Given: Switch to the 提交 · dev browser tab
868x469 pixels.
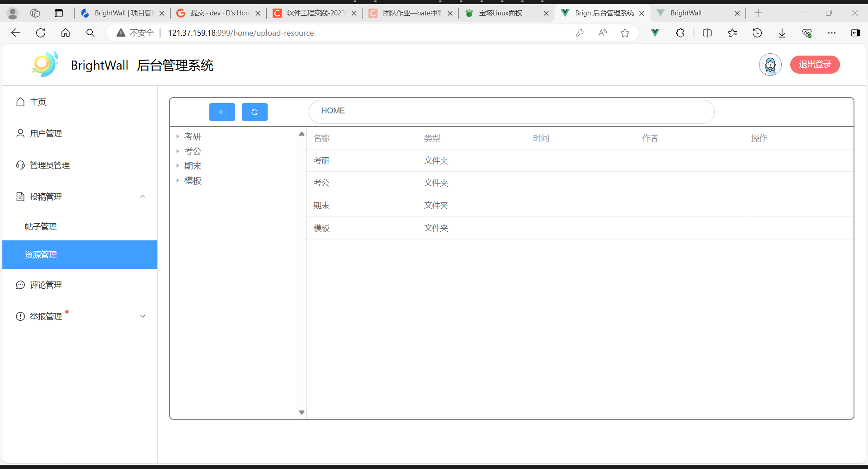Looking at the screenshot, I should point(219,13).
